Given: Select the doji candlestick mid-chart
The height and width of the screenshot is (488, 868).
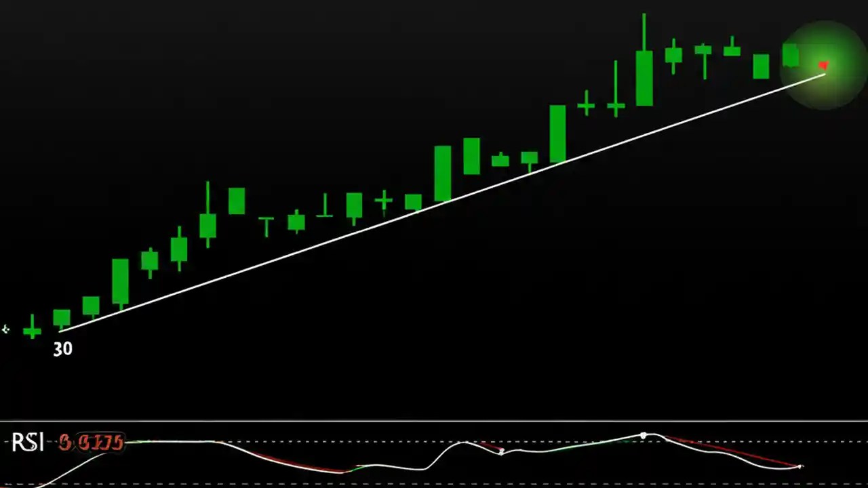Looking at the screenshot, I should pyautogui.click(x=383, y=200).
